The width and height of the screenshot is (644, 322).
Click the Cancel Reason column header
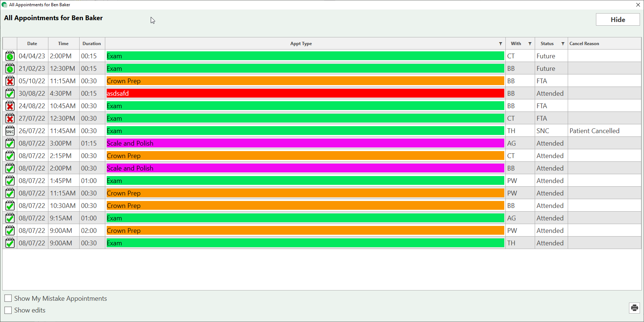(x=584, y=44)
